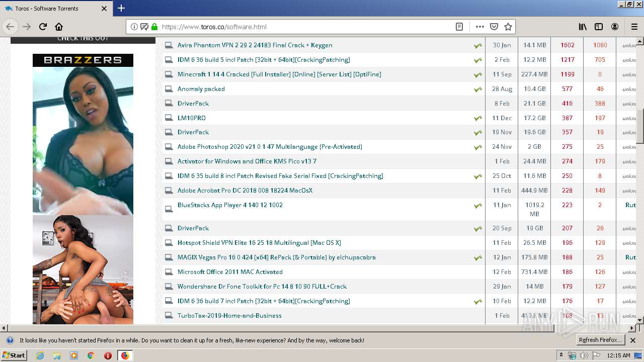Open Activator for Windows and Office KMS Pico
Image resolution: width=644 pixels, height=362 pixels.
pyautogui.click(x=247, y=161)
